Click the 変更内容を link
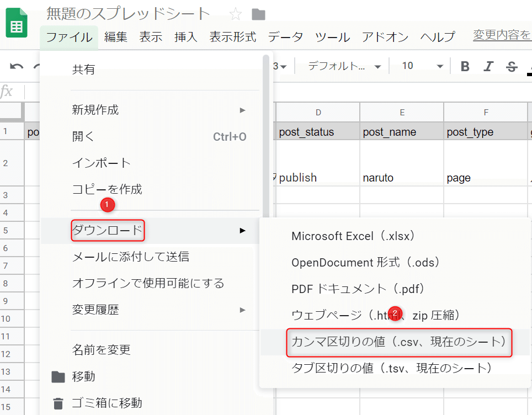Image resolution: width=532 pixels, height=415 pixels. click(x=502, y=35)
